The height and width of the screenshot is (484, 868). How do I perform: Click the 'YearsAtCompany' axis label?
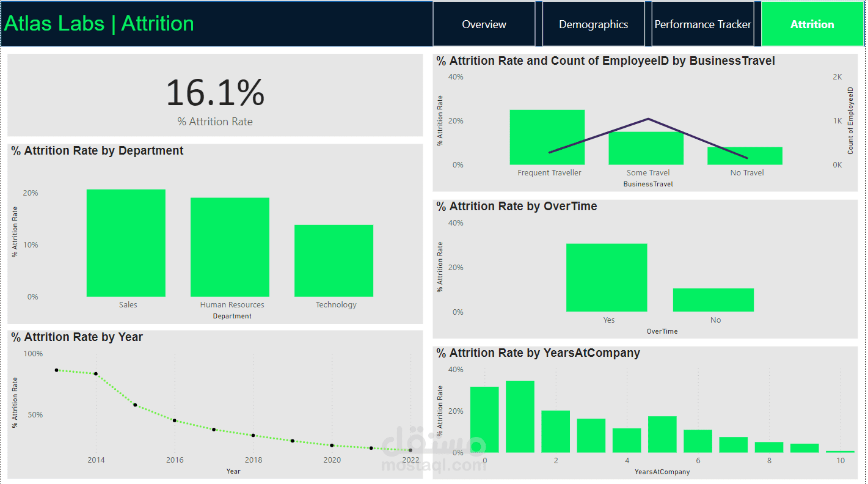[x=662, y=472]
